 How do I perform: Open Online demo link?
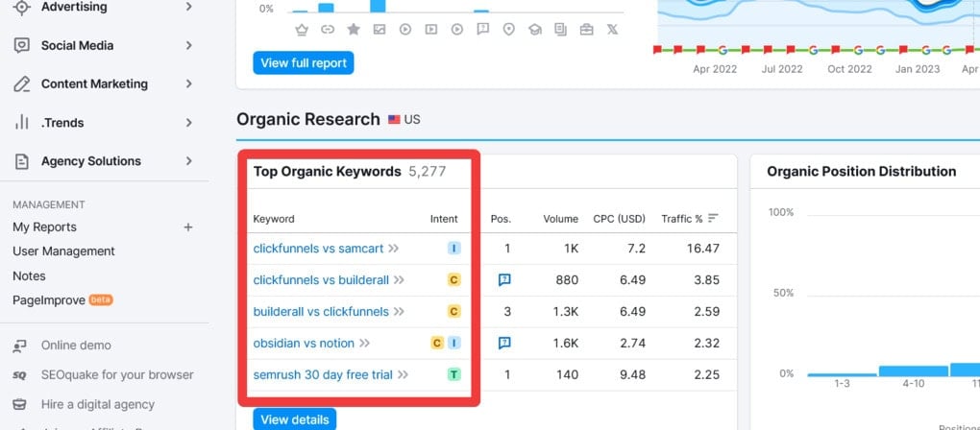[76, 346]
